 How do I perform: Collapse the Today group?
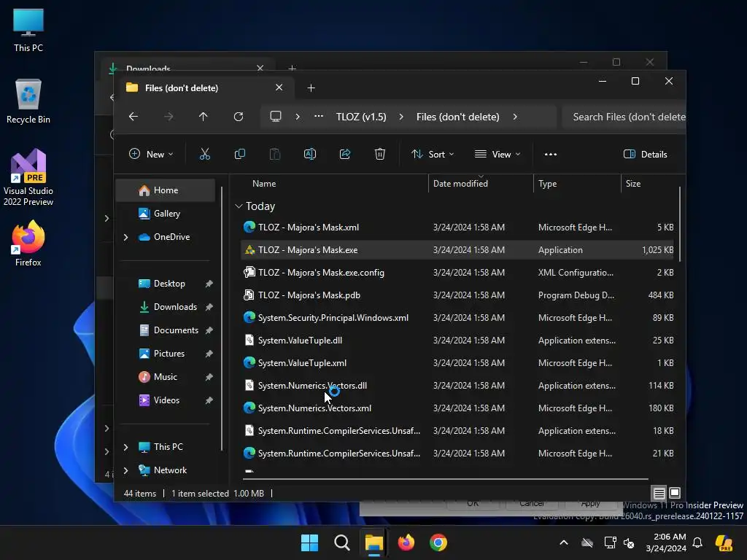click(239, 206)
